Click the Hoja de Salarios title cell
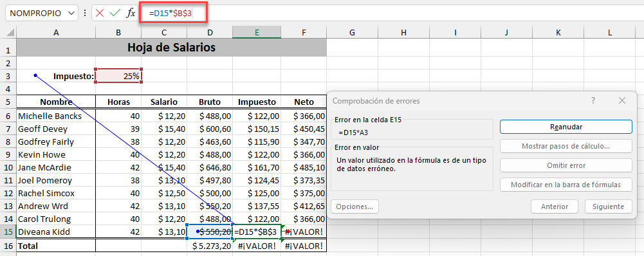 pos(171,48)
